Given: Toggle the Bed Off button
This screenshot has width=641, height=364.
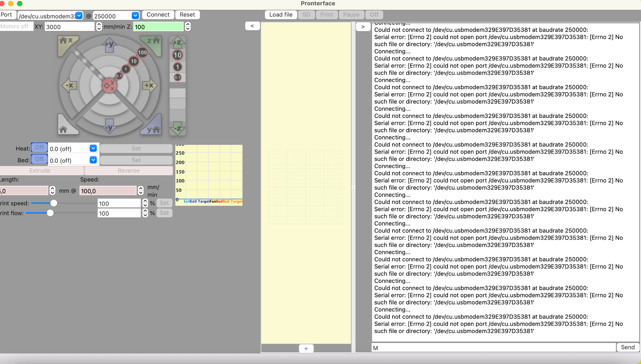Looking at the screenshot, I should click(x=39, y=159).
